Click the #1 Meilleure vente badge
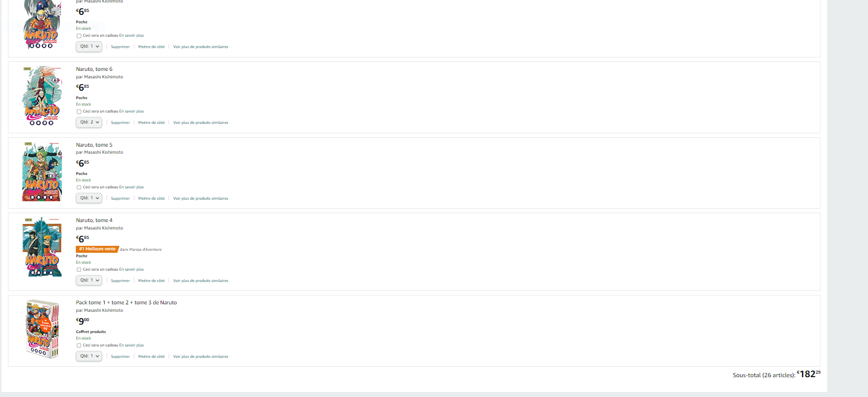This screenshot has width=868, height=397. 97,249
